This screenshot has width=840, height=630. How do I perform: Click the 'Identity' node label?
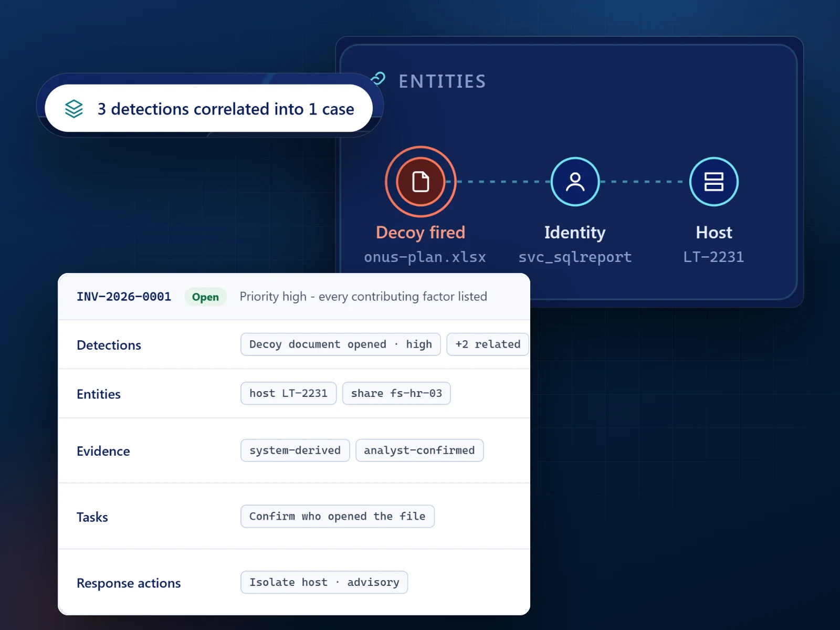[575, 233]
